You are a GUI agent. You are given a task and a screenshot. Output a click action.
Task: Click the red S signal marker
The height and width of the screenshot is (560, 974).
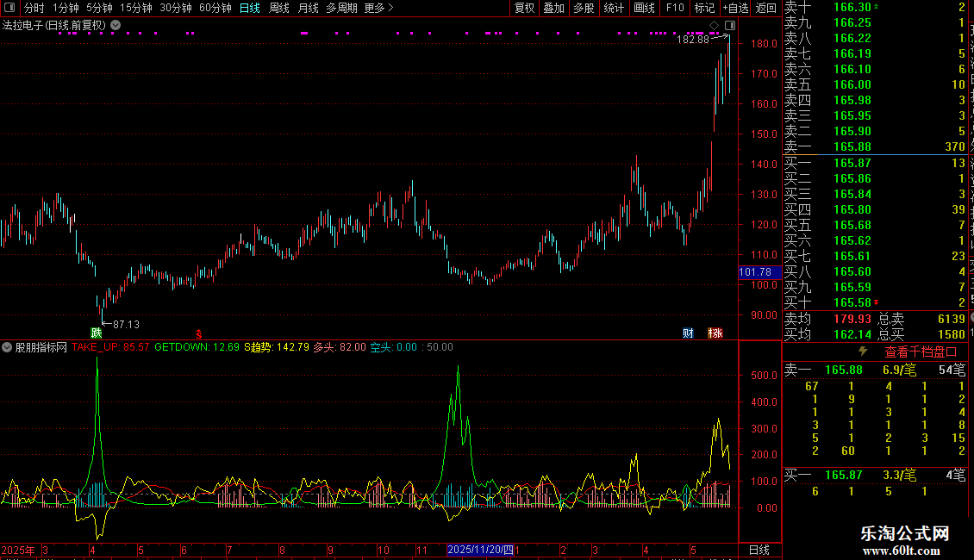[x=199, y=334]
